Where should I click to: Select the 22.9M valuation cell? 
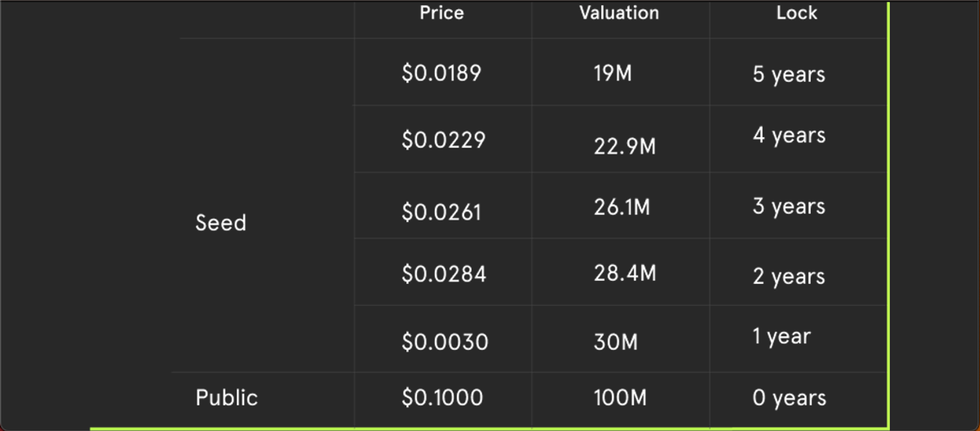point(625,146)
